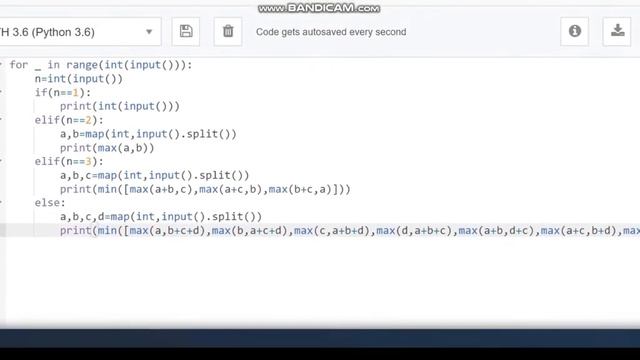Collapse the fold arrow beside 'else:'
Viewport: 640px width, 360px height.
click(x=1, y=202)
